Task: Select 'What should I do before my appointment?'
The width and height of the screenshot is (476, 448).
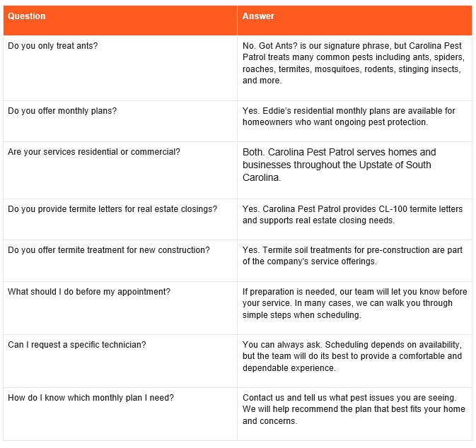Action: (89, 292)
